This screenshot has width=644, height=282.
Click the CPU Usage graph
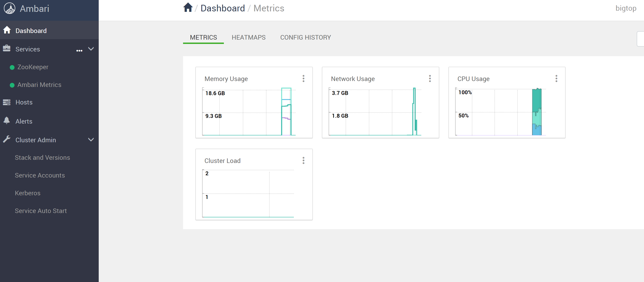point(501,112)
